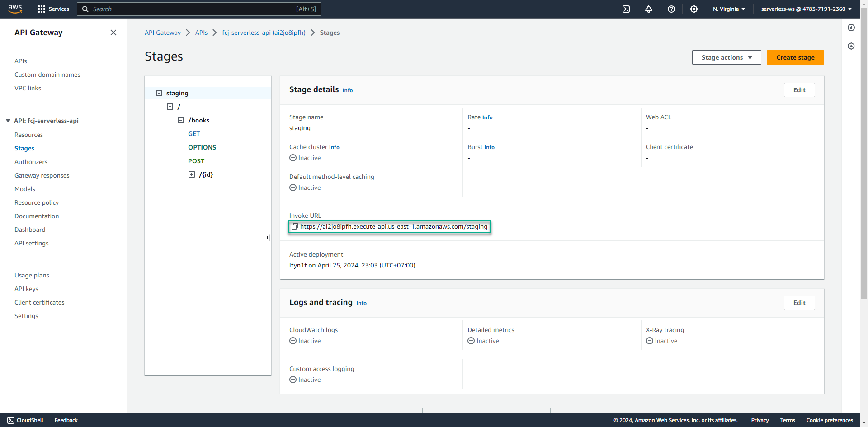
Task: Select the GET method under /books
Action: pyautogui.click(x=194, y=134)
